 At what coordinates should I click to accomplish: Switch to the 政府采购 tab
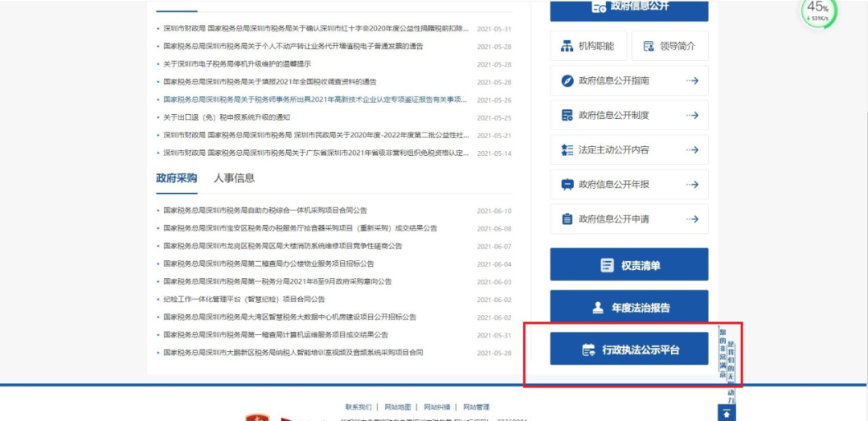click(177, 178)
